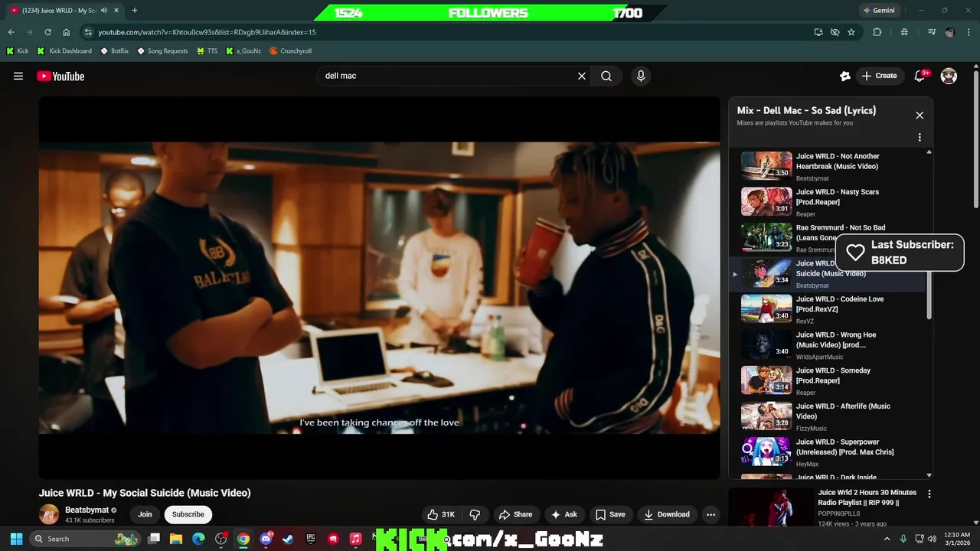Download the video
Viewport: 980px width, 551px height.
666,514
